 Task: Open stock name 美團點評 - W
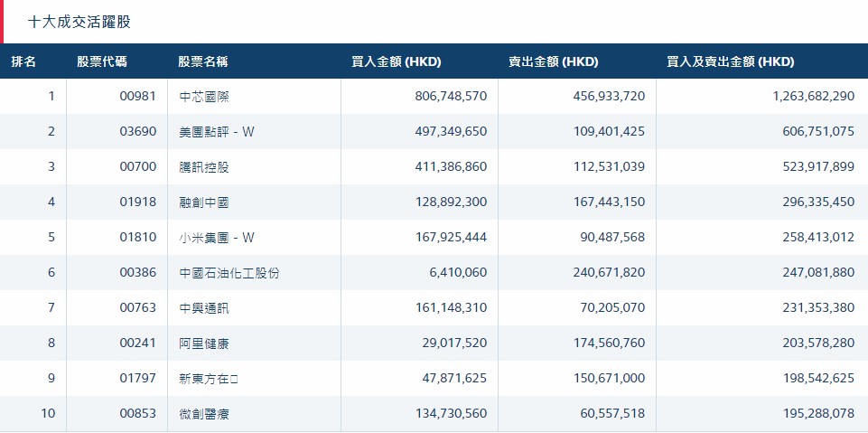pos(217,132)
